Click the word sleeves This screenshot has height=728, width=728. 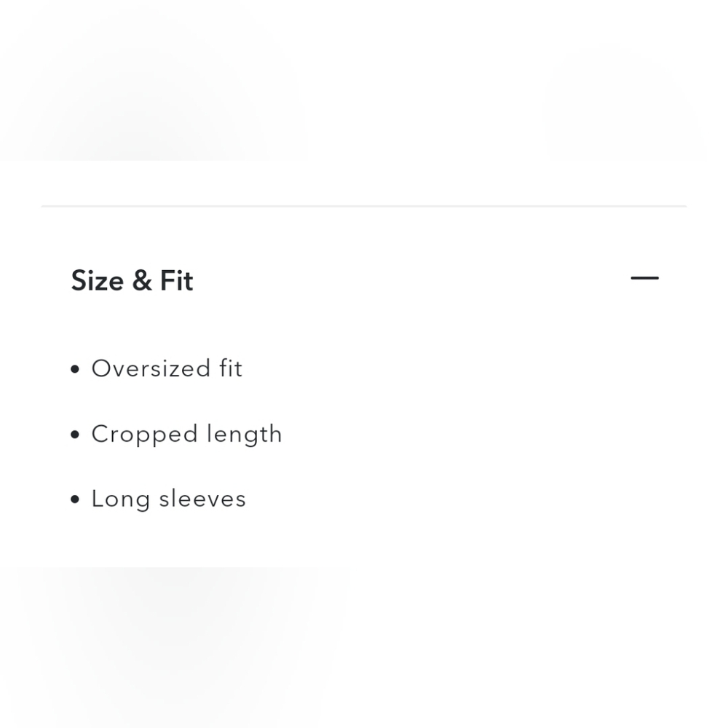[x=202, y=499]
